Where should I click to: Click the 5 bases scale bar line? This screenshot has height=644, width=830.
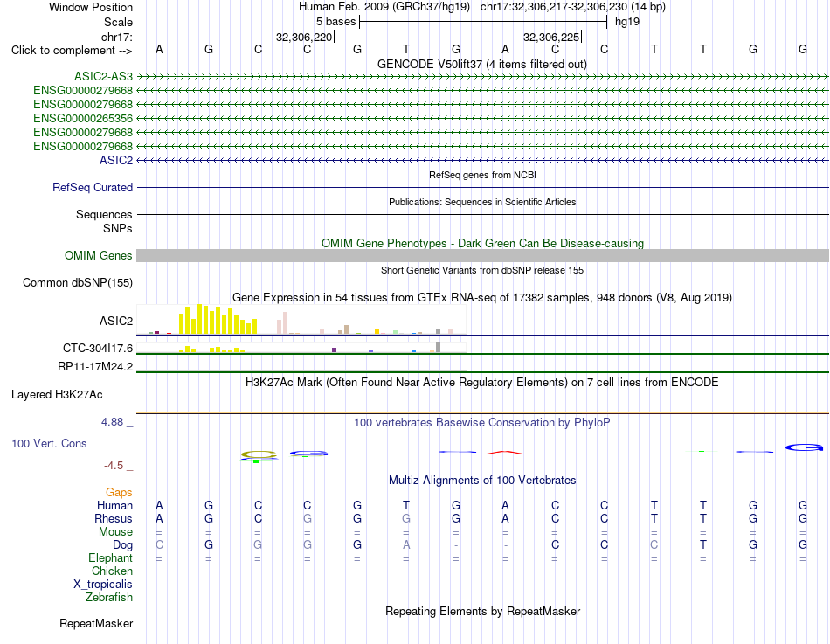tap(483, 22)
